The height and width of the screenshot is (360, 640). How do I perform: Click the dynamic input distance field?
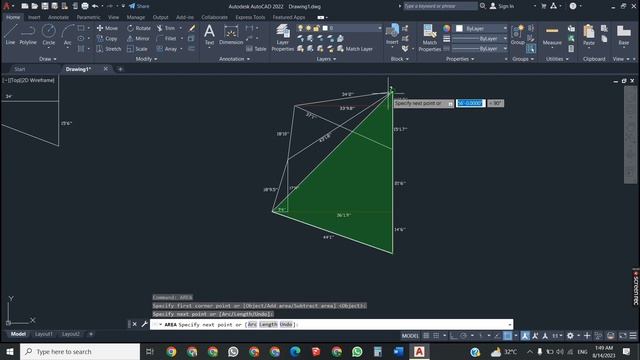pos(470,103)
